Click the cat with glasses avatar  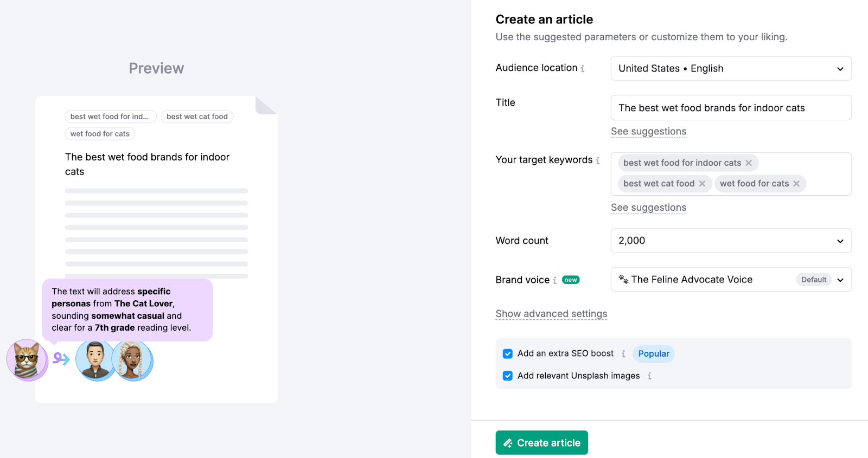point(27,360)
